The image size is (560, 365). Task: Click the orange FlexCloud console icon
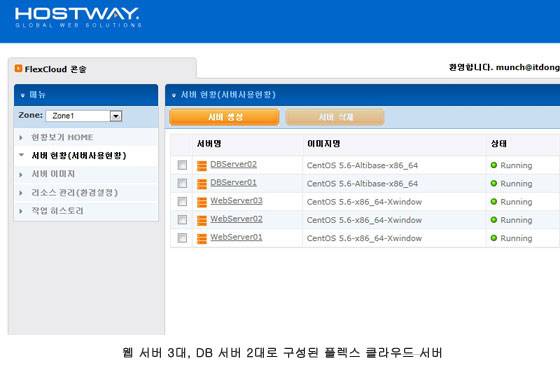[18, 68]
